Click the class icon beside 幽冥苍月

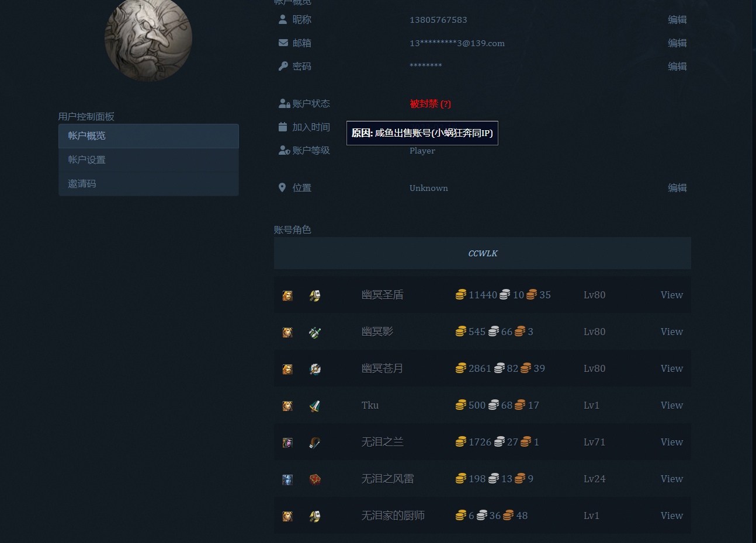(315, 369)
